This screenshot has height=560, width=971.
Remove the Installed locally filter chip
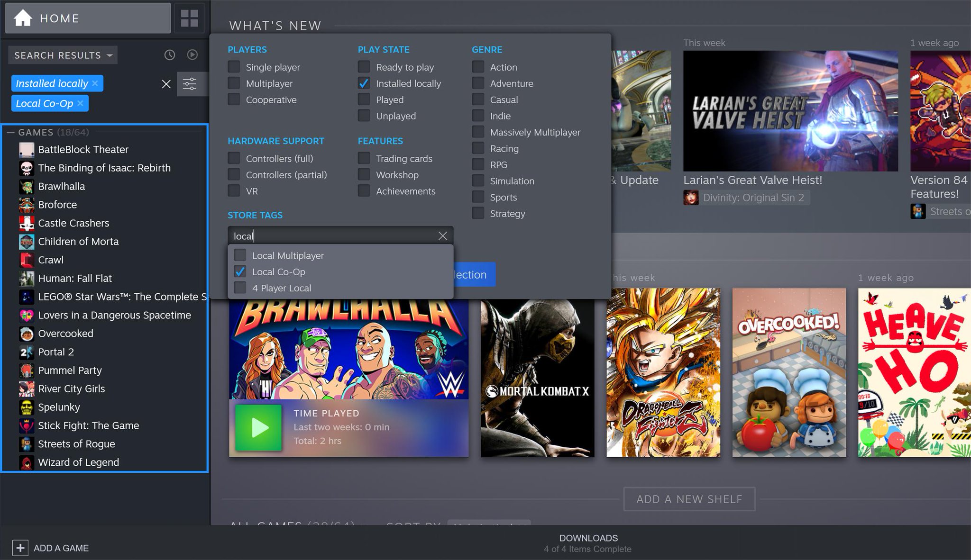tap(95, 83)
